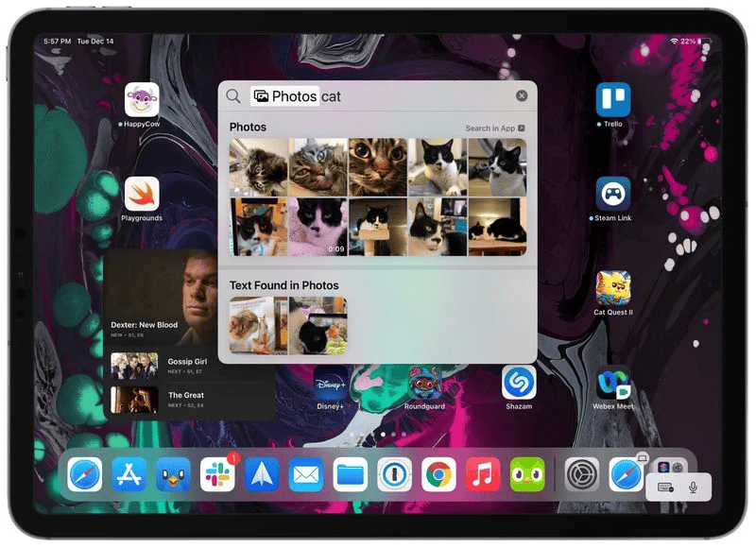Select first thumbnail under Text Found in Photos
Image resolution: width=756 pixels, height=548 pixels.
(x=258, y=325)
